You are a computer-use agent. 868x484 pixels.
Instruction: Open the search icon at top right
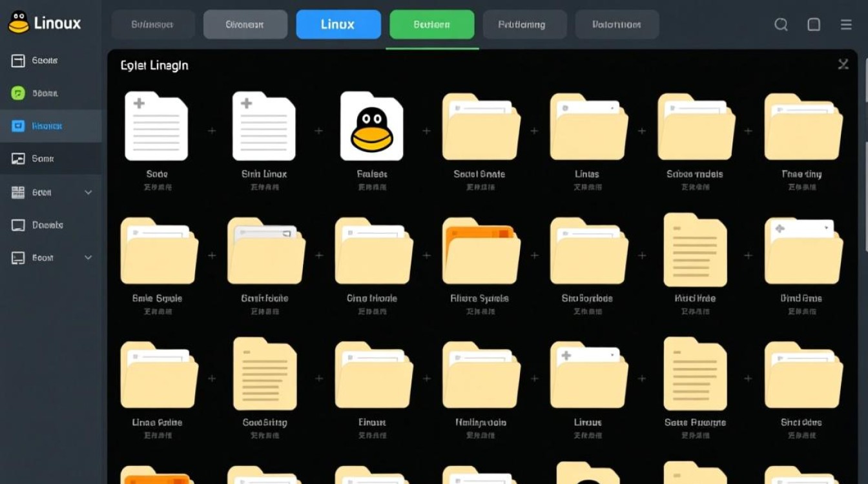point(781,24)
